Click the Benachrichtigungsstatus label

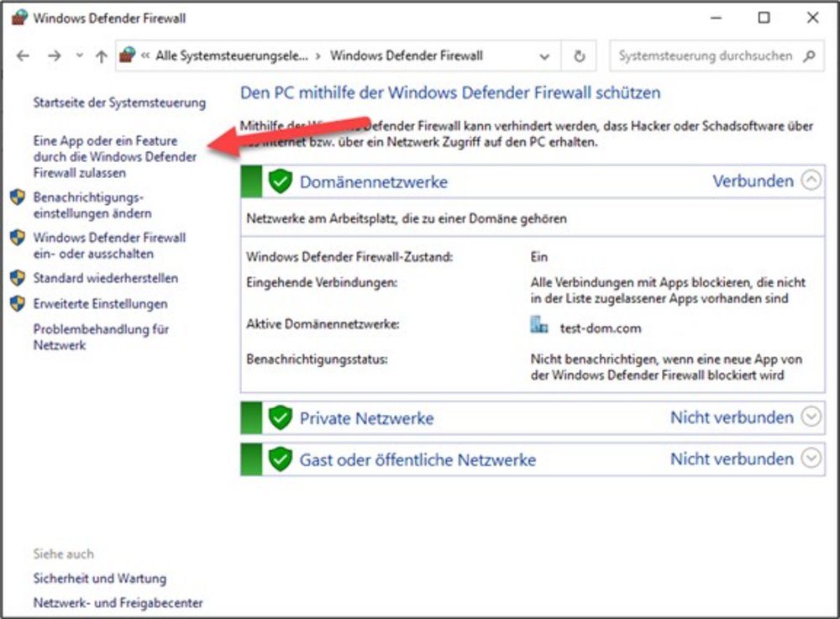[318, 359]
